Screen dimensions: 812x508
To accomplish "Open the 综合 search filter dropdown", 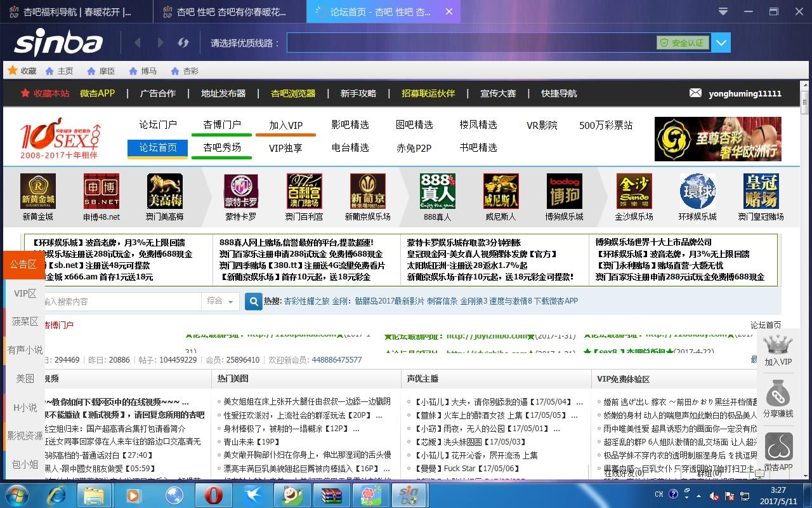I will (x=220, y=302).
